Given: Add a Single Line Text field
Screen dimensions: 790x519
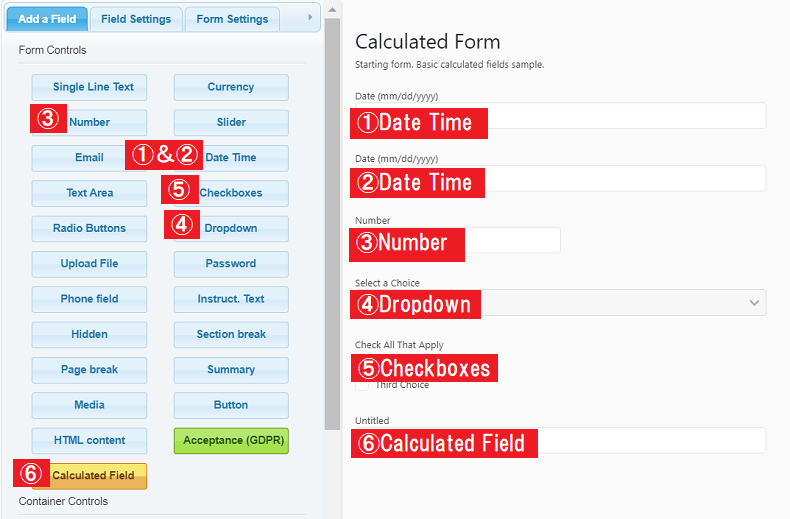Looking at the screenshot, I should click(x=89, y=87).
